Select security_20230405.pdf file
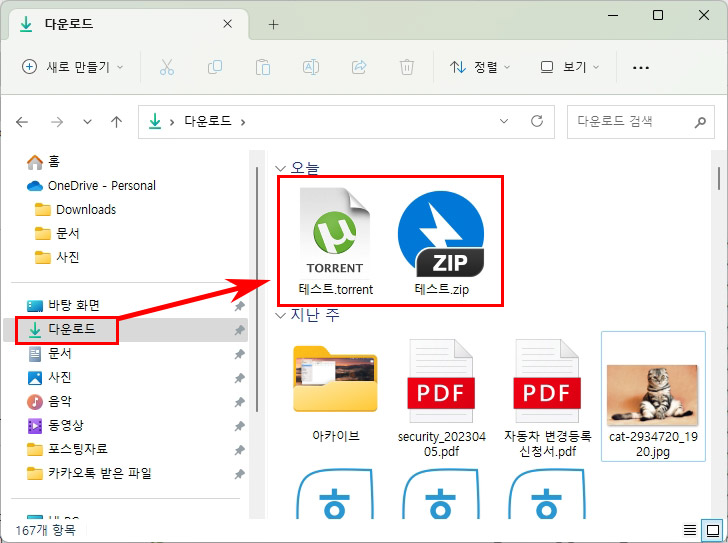The image size is (728, 543). click(x=441, y=398)
